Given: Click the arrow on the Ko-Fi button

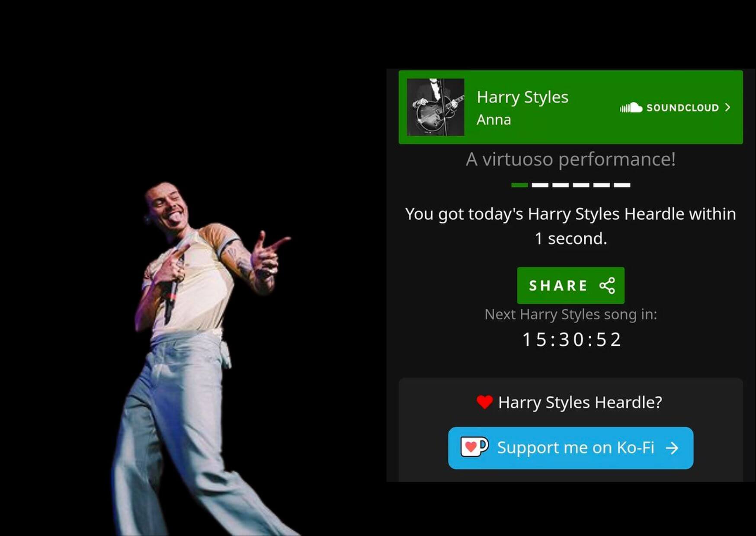Looking at the screenshot, I should (672, 448).
